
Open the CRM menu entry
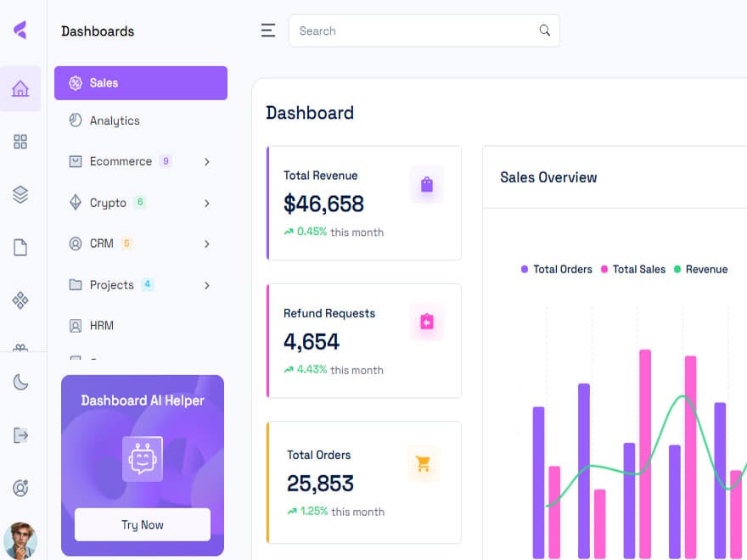(101, 244)
